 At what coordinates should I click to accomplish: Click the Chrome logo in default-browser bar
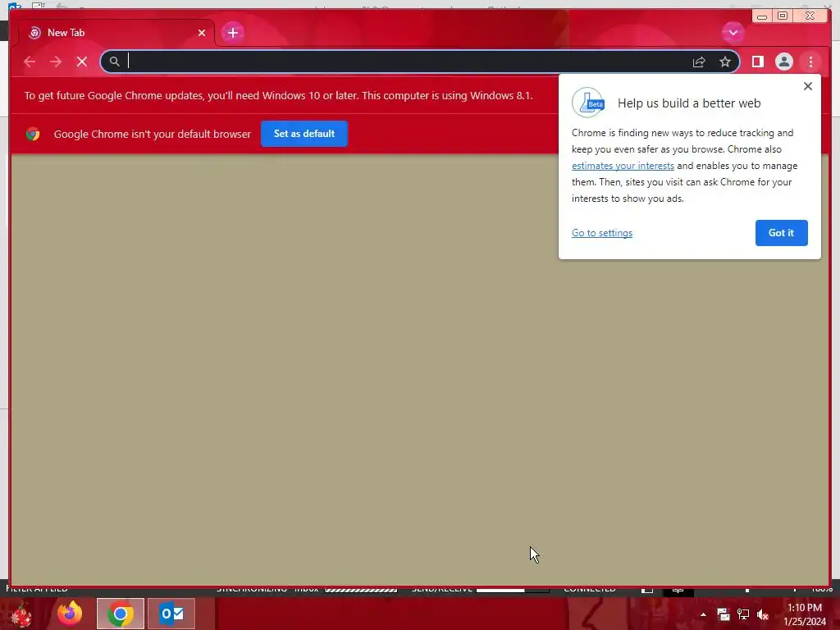pyautogui.click(x=33, y=134)
